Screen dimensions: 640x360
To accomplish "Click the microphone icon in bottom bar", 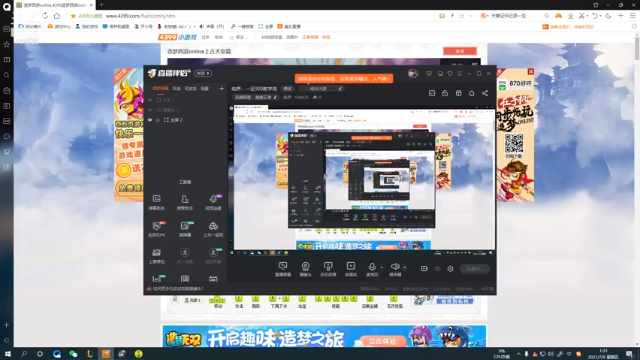I will point(372,267).
